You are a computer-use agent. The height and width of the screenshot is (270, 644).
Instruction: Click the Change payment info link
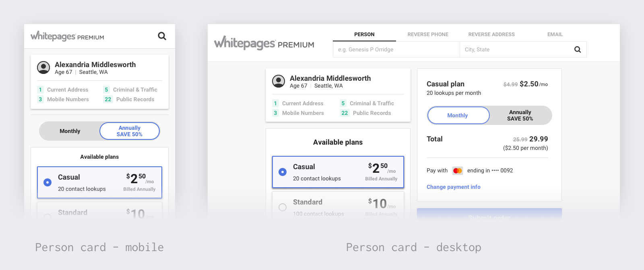[453, 187]
